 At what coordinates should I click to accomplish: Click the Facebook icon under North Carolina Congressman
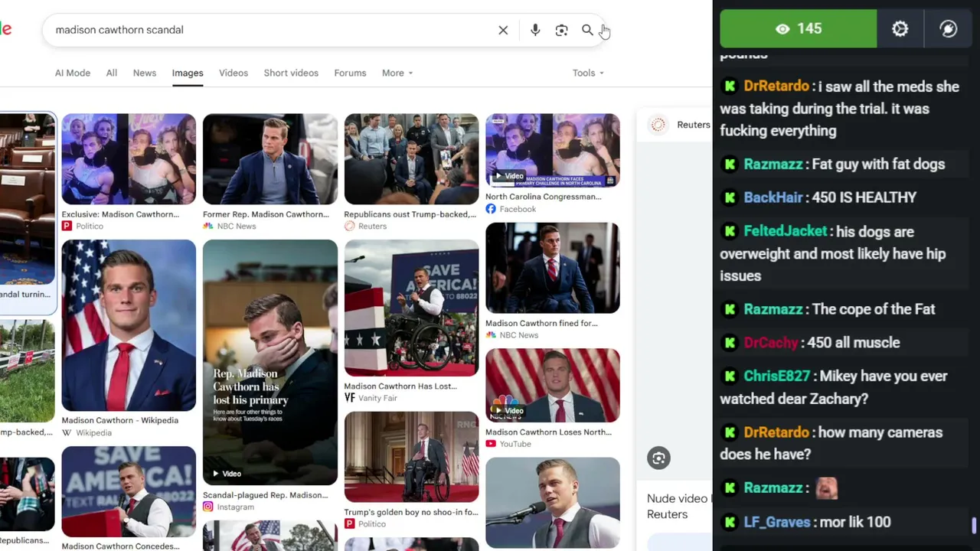click(x=491, y=209)
